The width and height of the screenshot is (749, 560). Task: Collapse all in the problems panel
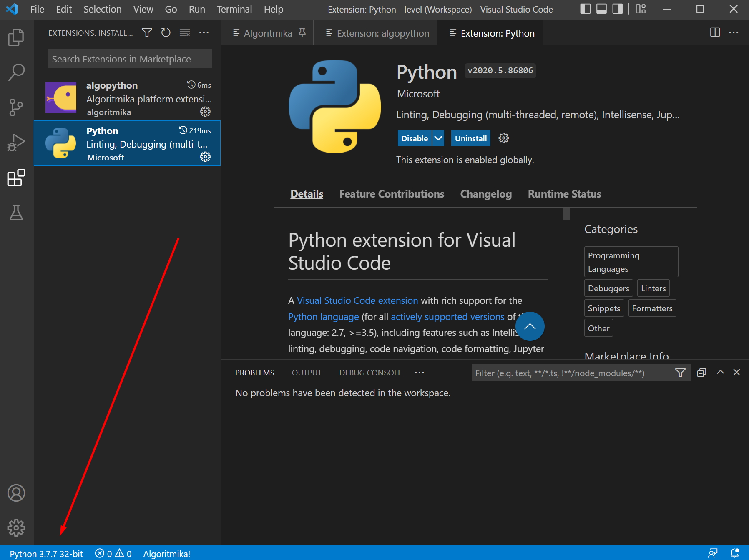coord(701,372)
